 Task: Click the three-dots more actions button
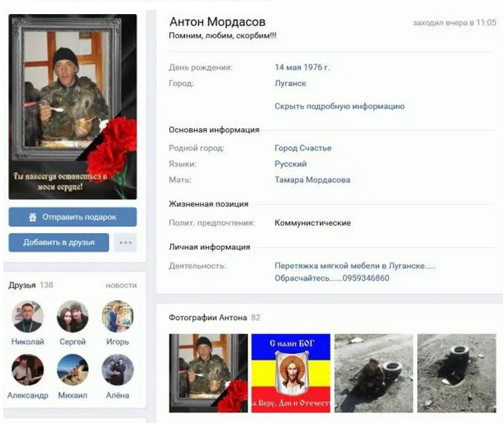(125, 242)
